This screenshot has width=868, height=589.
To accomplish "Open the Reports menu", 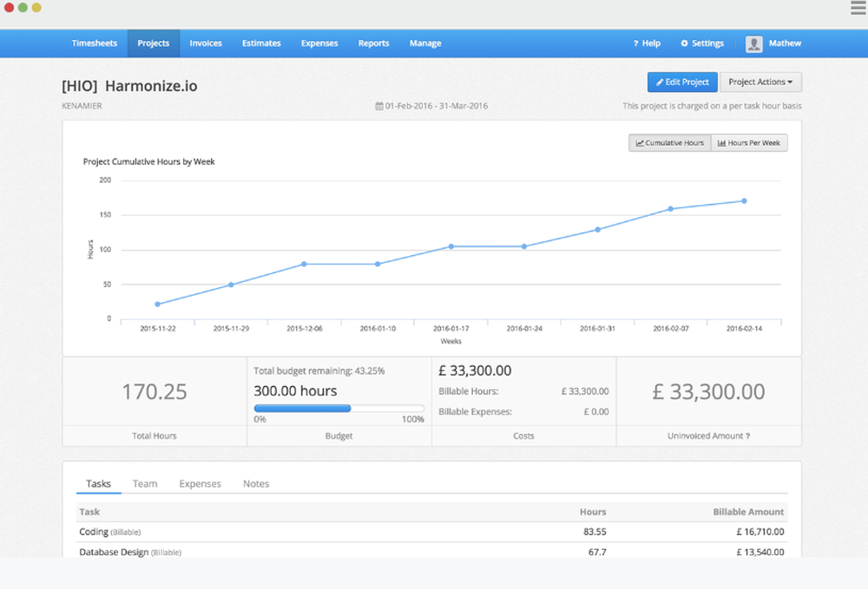I will [373, 43].
